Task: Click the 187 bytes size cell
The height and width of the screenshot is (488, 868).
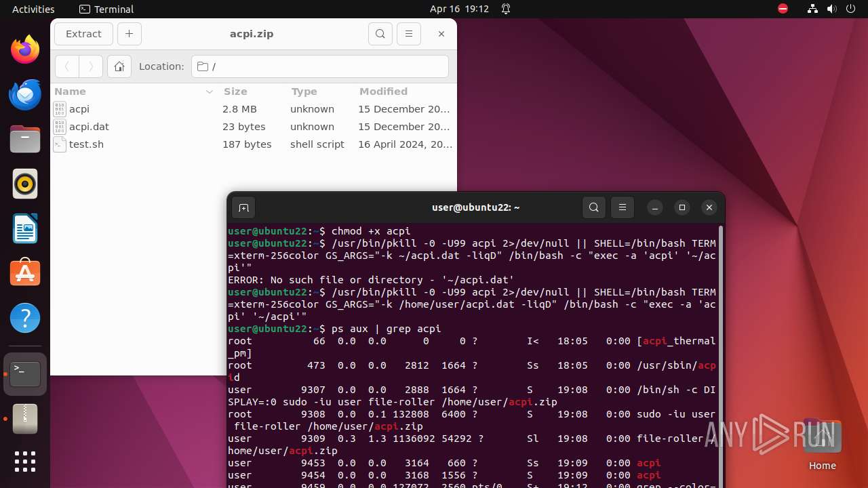Action: point(247,144)
